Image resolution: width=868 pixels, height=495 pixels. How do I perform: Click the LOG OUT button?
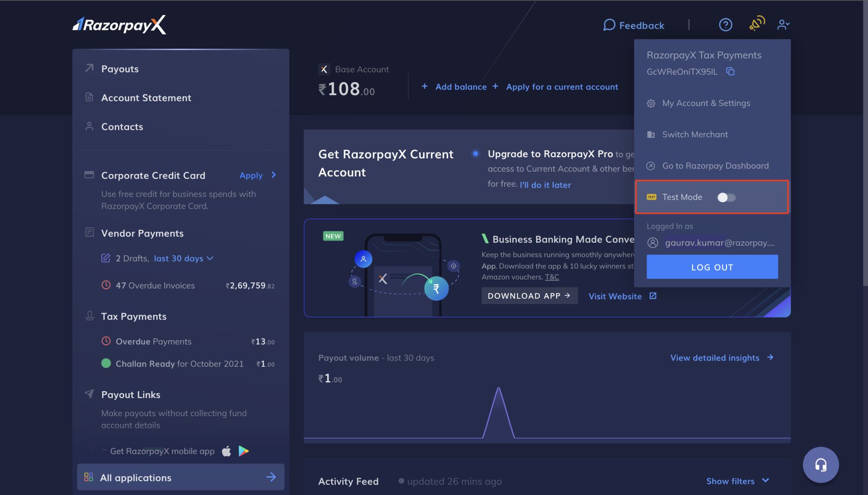pyautogui.click(x=712, y=267)
